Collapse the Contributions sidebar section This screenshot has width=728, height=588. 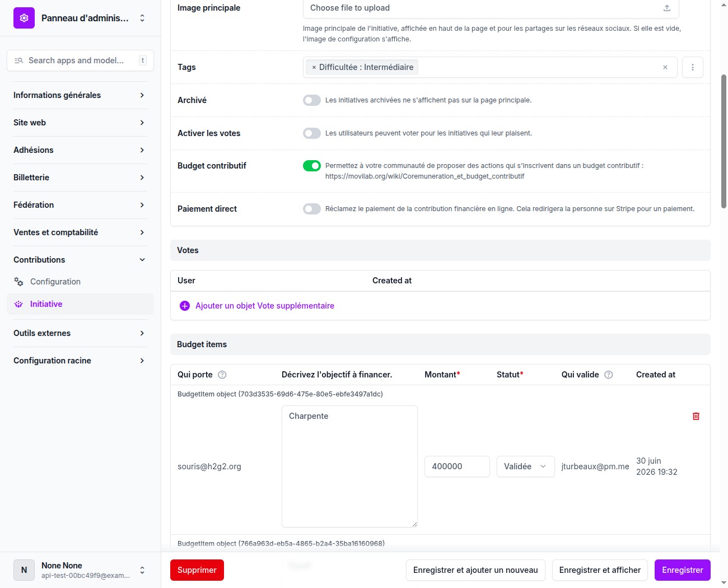point(80,260)
